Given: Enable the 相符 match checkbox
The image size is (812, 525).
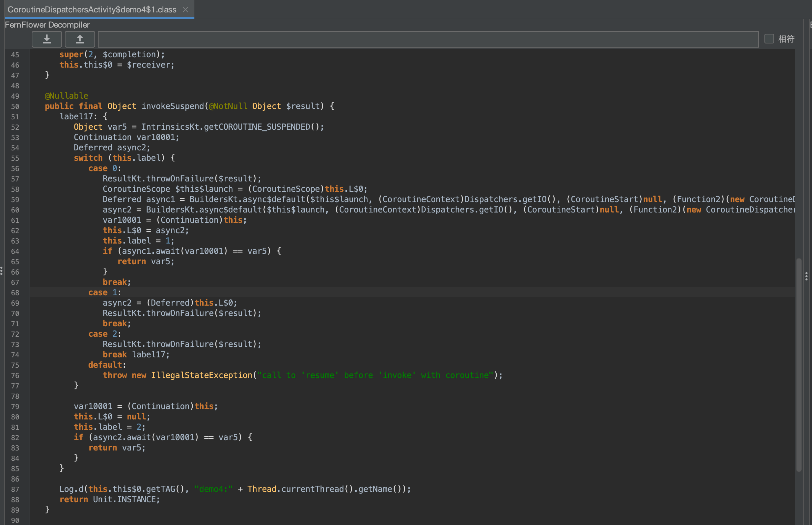Looking at the screenshot, I should pyautogui.click(x=769, y=39).
